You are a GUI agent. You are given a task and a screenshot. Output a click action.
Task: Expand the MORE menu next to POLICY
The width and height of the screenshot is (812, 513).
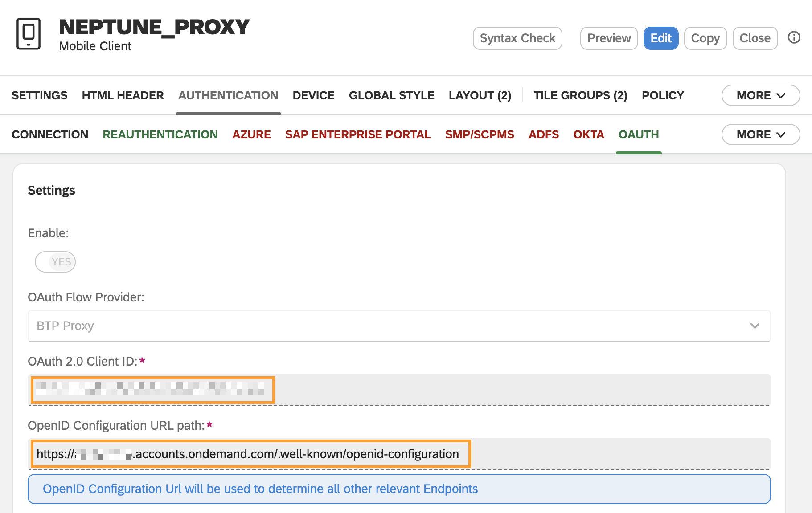coord(760,95)
